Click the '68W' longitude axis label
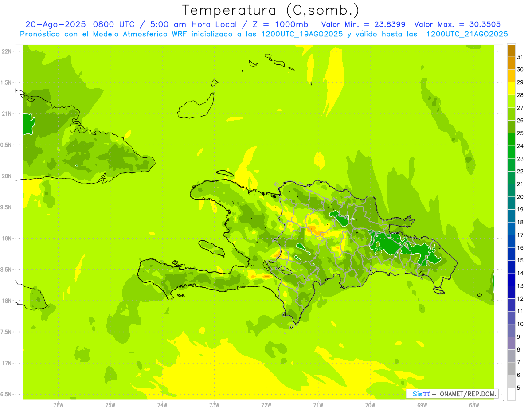This screenshot has height=411, width=532. click(474, 405)
